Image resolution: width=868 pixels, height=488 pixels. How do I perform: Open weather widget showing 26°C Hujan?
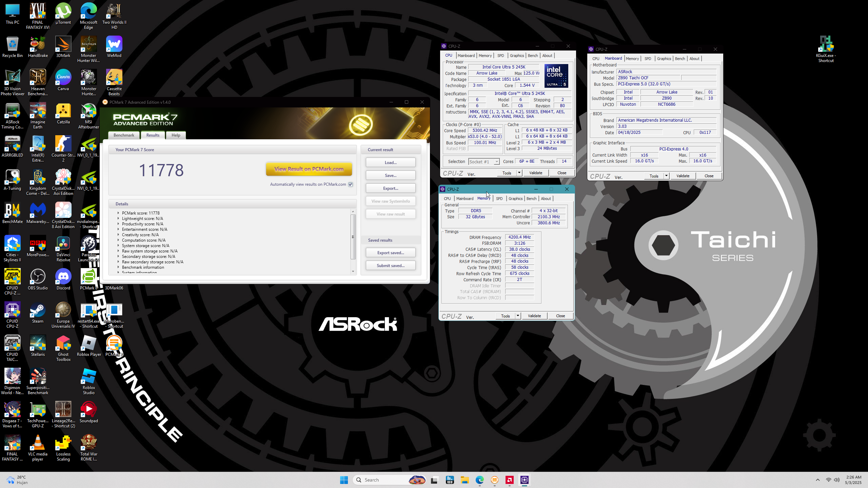click(x=17, y=480)
